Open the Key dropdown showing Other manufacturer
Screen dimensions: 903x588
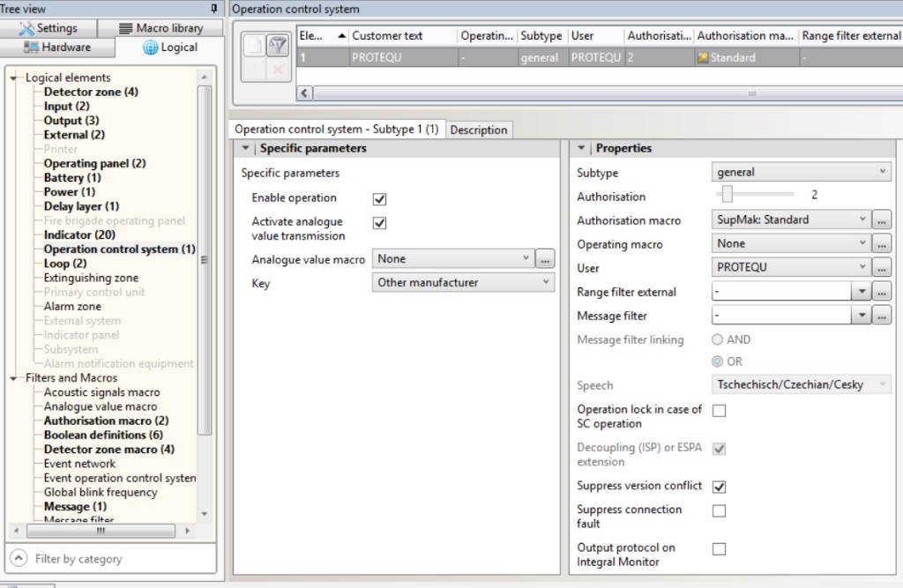pyautogui.click(x=463, y=283)
